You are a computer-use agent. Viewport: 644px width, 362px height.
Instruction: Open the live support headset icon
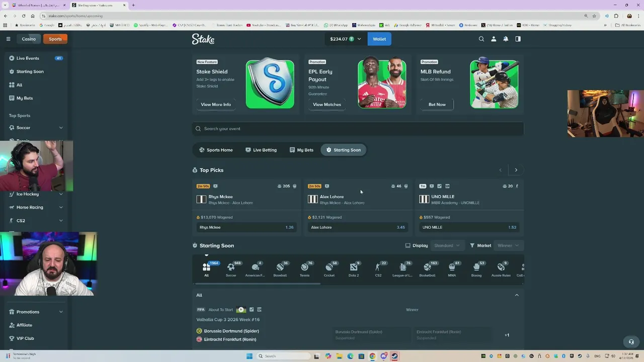pyautogui.click(x=631, y=342)
